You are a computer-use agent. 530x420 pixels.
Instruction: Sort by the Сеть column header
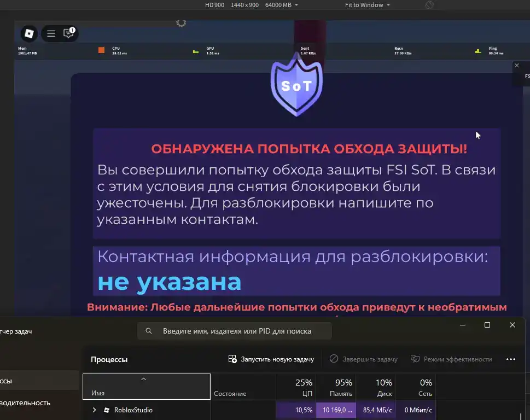416,387
